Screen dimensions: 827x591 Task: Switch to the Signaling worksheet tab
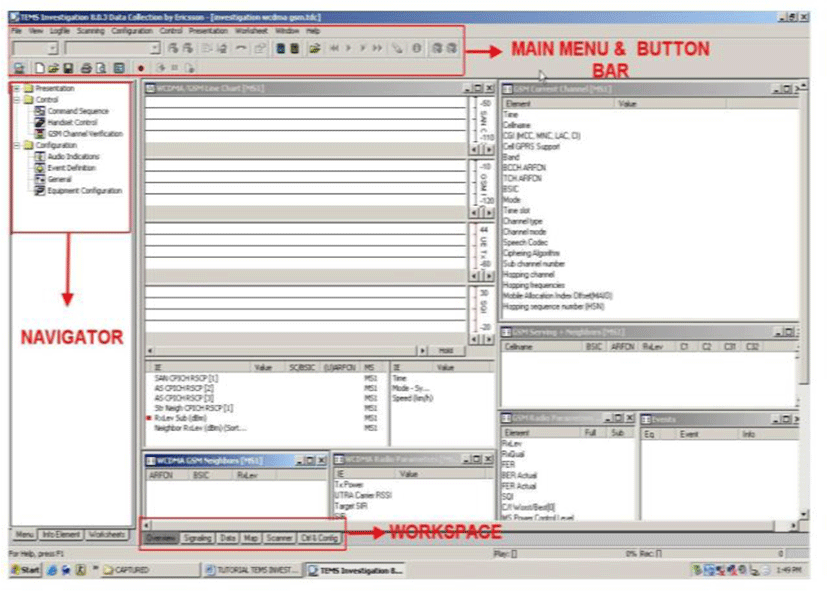click(x=198, y=538)
